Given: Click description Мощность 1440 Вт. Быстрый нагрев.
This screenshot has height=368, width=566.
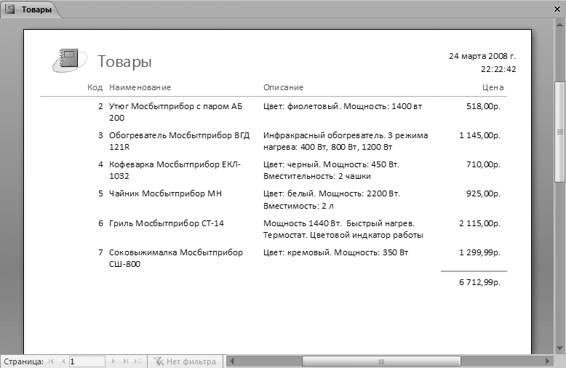Looking at the screenshot, I should pos(343,229).
